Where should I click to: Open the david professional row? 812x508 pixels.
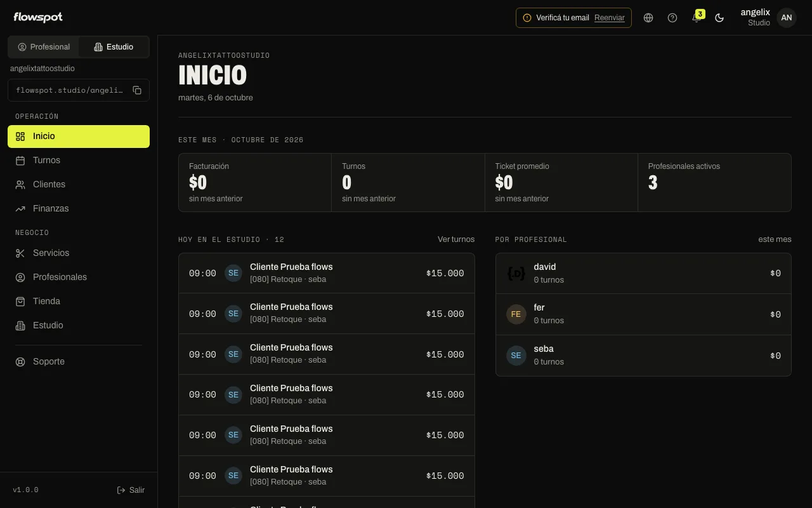point(643,274)
